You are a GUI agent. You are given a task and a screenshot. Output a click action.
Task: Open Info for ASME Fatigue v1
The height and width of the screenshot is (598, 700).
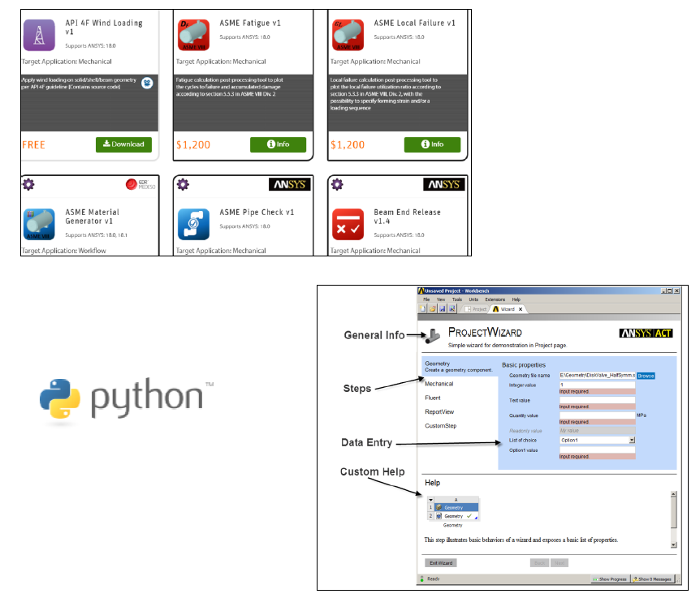point(278,144)
